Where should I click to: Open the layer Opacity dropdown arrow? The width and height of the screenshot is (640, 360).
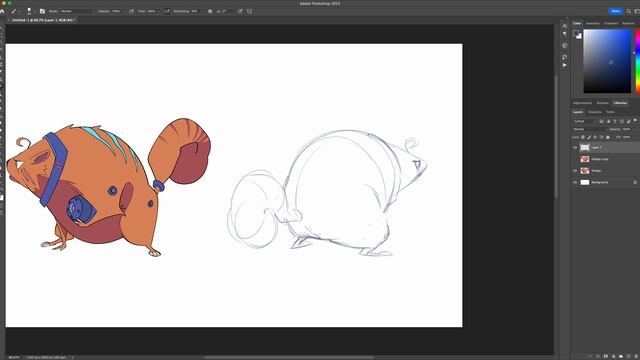point(634,129)
